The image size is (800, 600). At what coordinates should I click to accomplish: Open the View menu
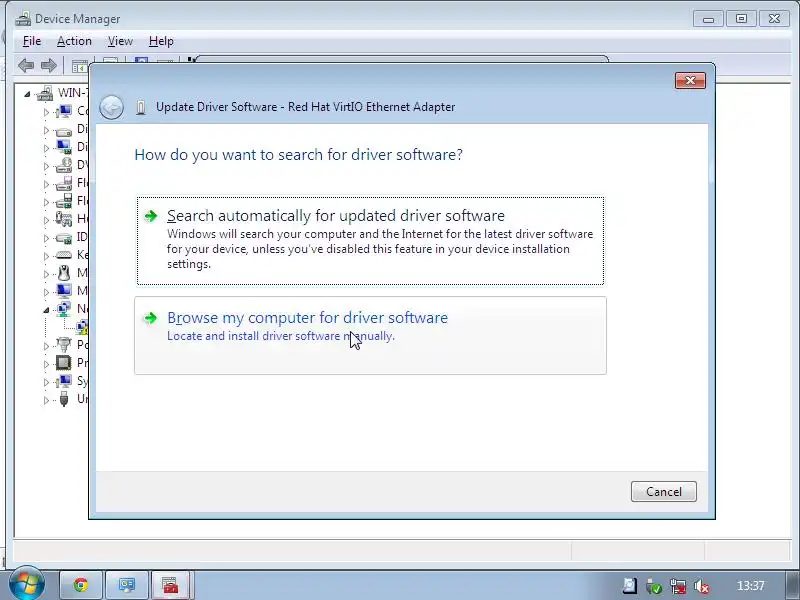pyautogui.click(x=120, y=41)
